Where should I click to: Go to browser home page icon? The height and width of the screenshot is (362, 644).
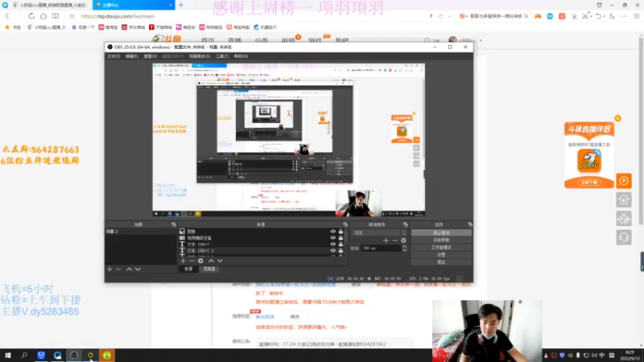[43, 16]
